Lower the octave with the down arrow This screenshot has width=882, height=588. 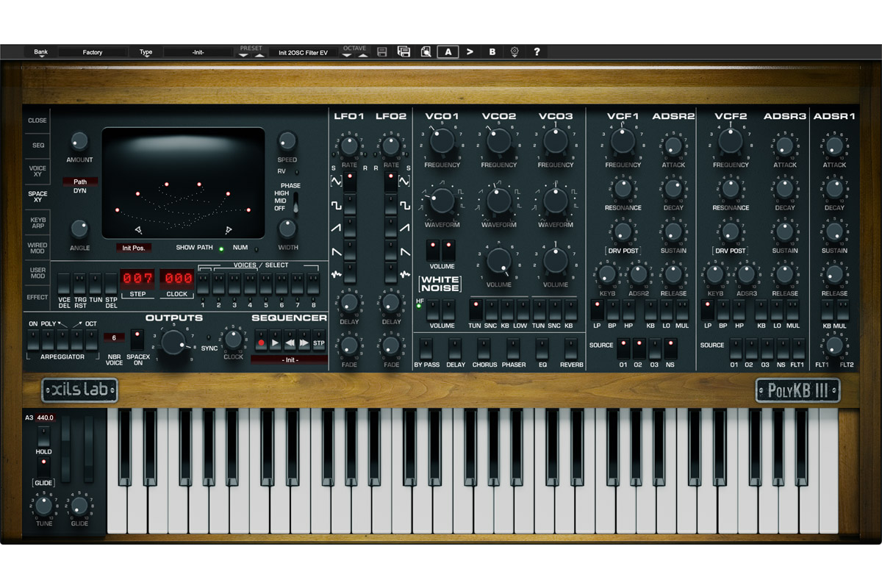coord(348,55)
